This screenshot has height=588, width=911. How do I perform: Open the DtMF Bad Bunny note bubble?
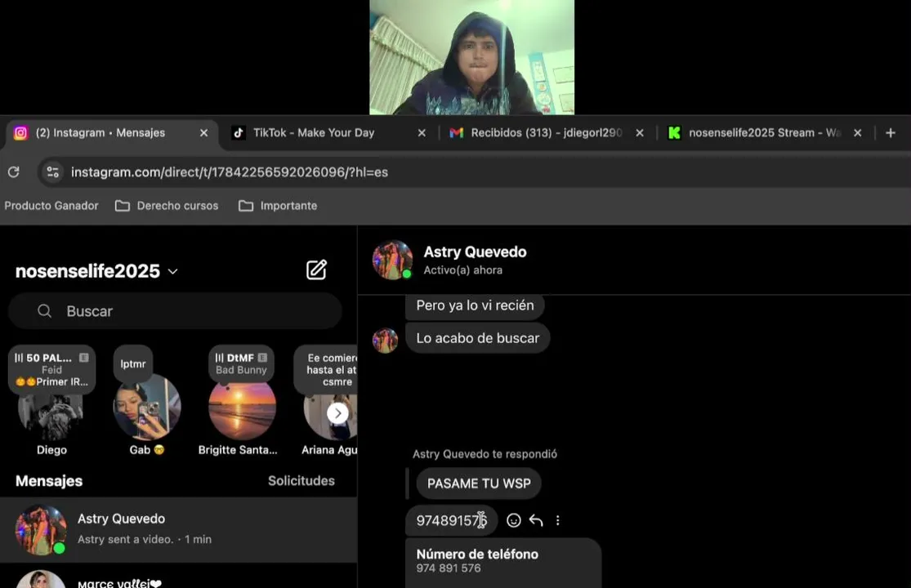[x=241, y=364]
